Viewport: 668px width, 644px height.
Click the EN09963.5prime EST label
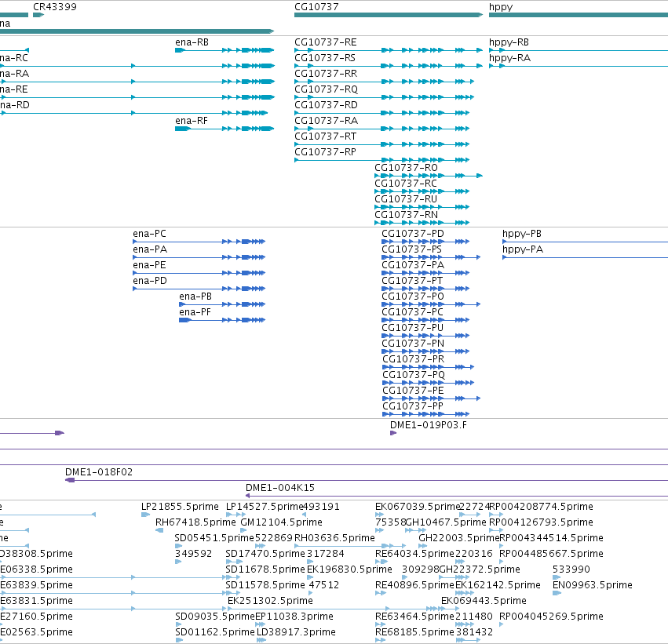[x=592, y=585]
